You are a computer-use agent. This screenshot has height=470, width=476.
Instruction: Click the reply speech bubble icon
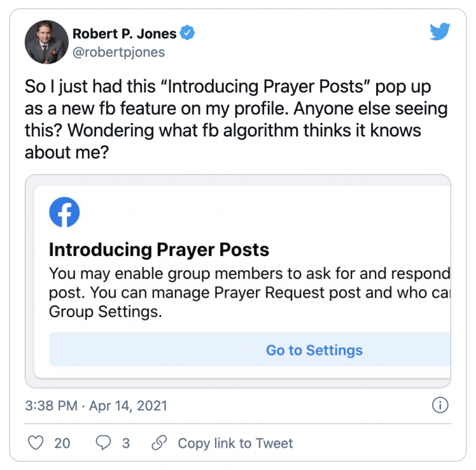pos(104,443)
